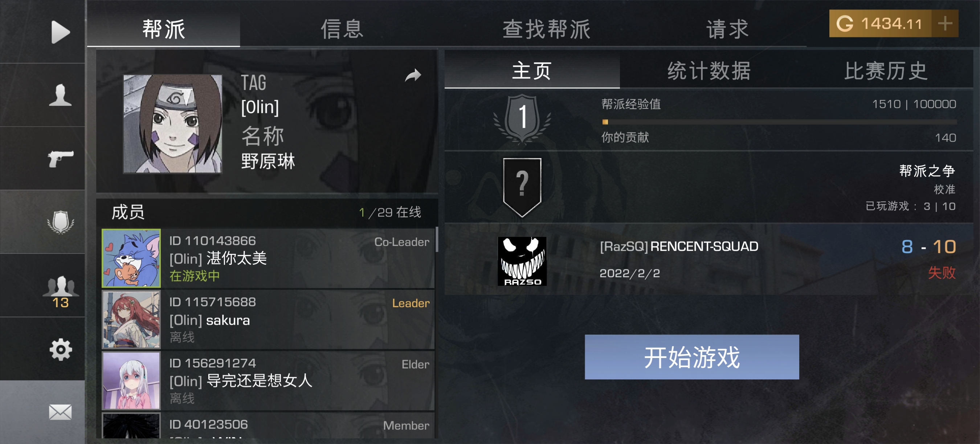980x444 pixels.
Task: Tap the plus icon beside gold balance
Action: (945, 24)
